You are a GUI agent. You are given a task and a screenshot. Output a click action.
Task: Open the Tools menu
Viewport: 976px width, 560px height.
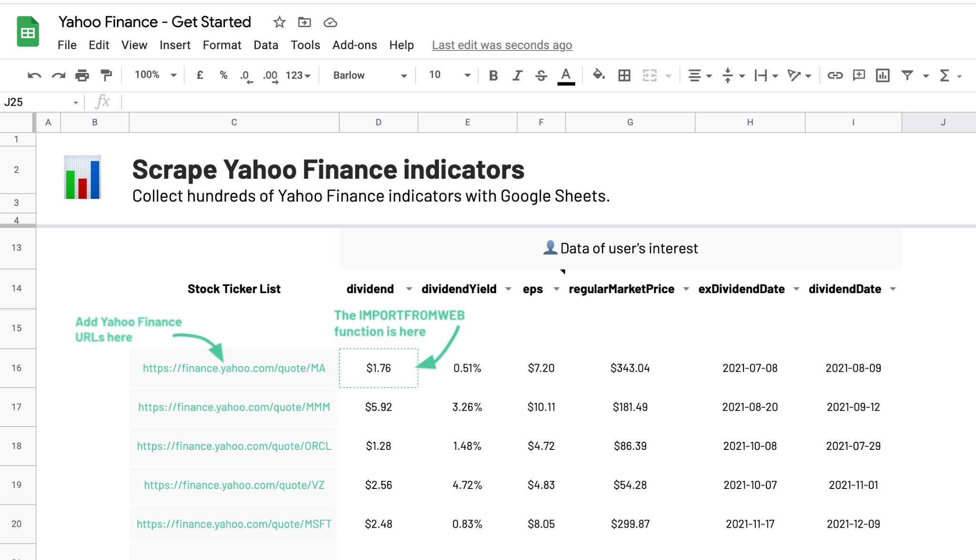(x=305, y=45)
